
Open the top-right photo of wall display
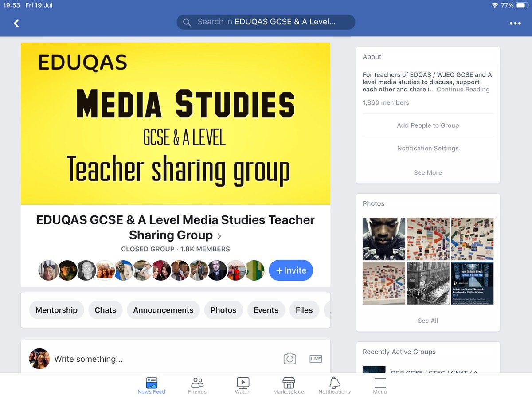(472, 239)
